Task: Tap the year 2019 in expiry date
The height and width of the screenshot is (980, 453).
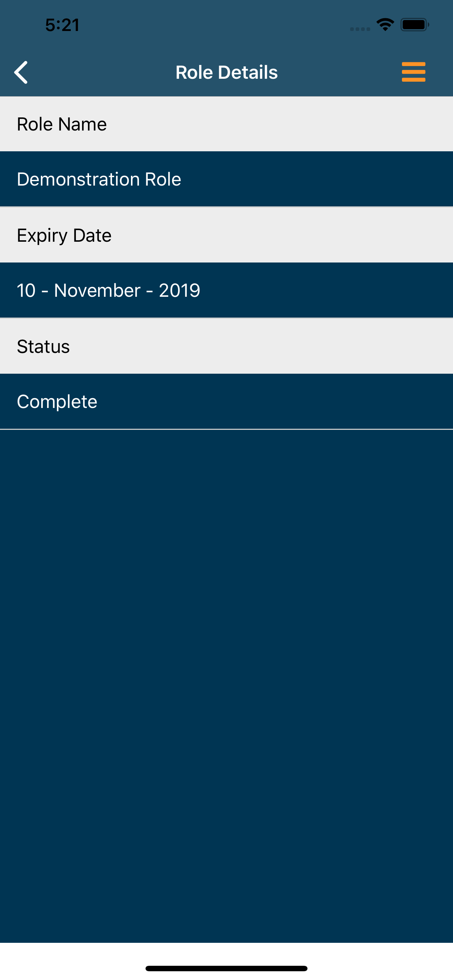Action: pyautogui.click(x=179, y=291)
